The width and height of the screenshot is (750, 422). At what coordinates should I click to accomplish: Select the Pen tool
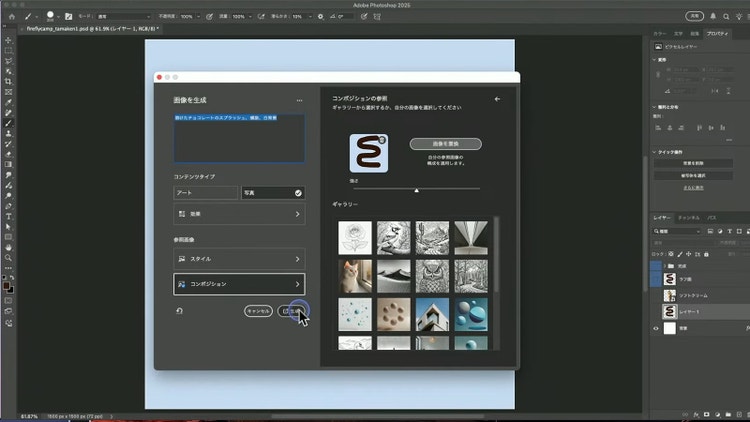(x=8, y=206)
